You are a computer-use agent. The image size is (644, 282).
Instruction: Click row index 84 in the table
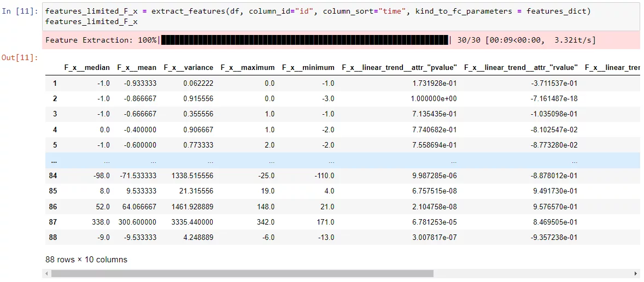tap(53, 175)
